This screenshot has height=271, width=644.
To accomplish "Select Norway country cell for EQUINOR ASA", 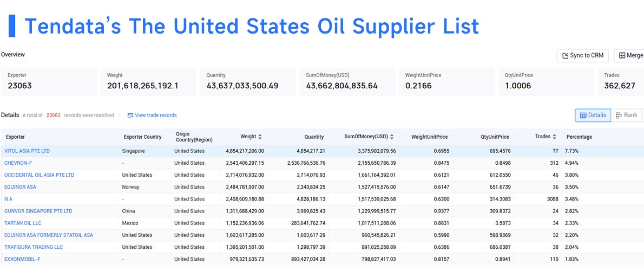I will (x=130, y=186).
